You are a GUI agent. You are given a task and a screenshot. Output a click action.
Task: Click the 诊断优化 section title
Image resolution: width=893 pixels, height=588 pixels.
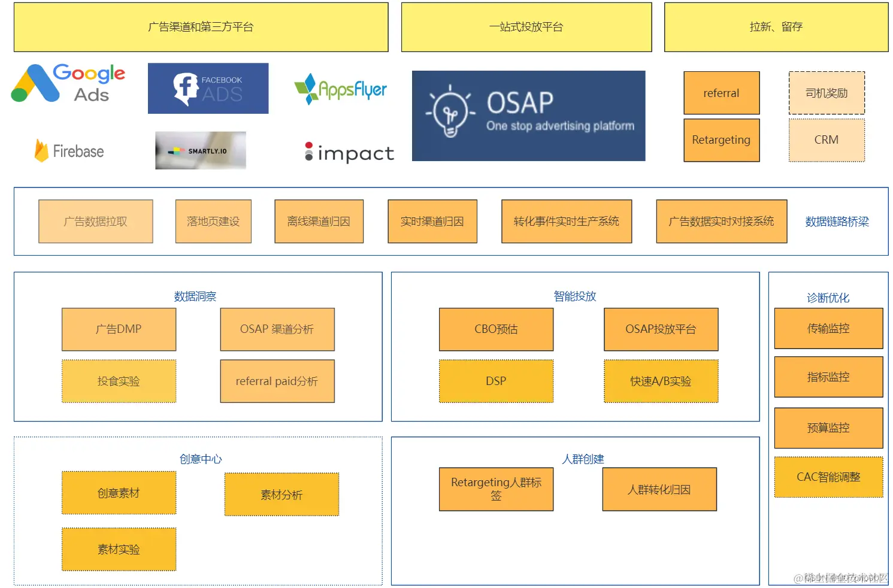pos(828,298)
